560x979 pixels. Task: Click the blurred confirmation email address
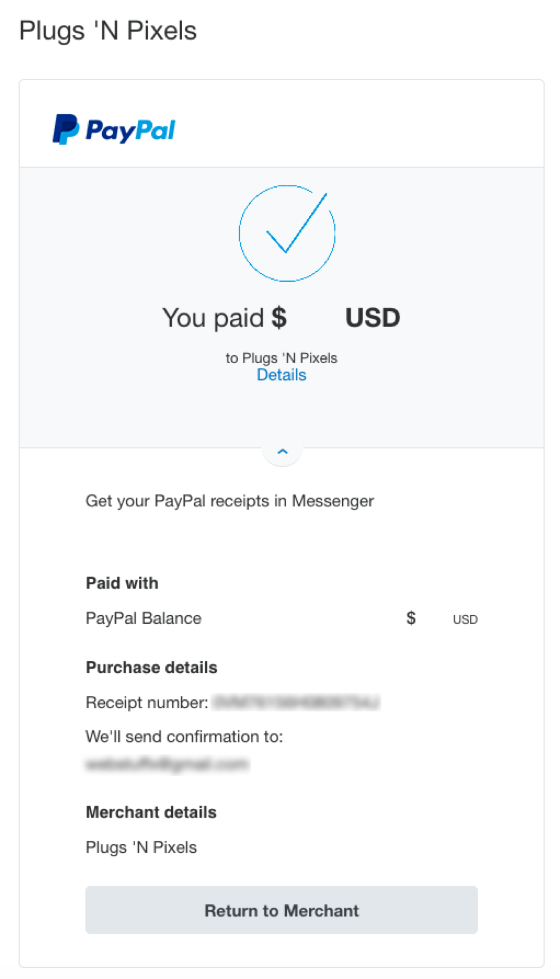click(x=167, y=764)
